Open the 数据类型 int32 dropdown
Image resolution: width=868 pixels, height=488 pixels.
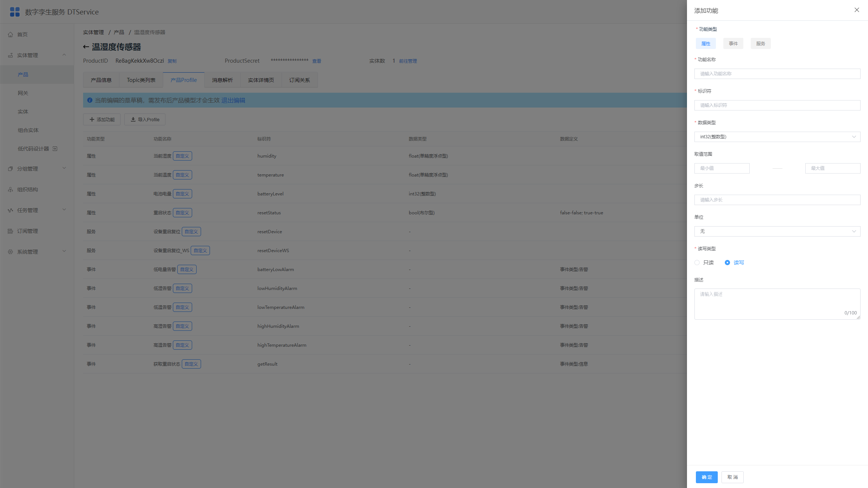[x=777, y=137]
